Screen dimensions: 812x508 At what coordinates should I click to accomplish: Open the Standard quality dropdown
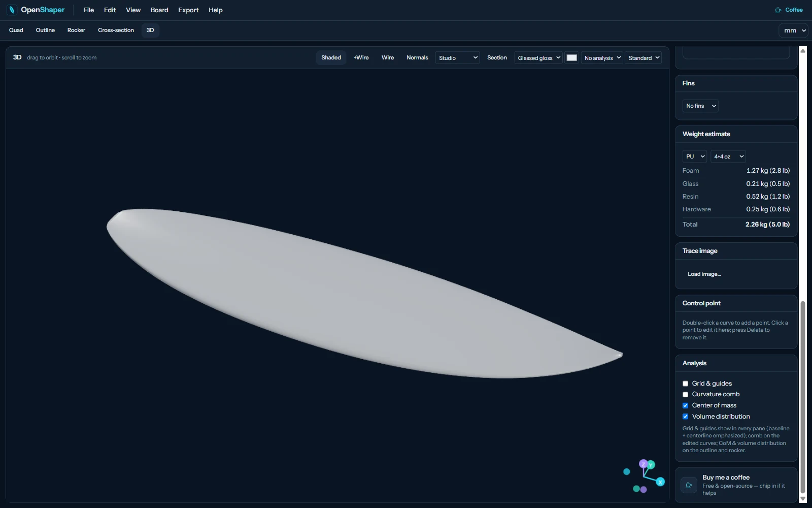(x=644, y=58)
